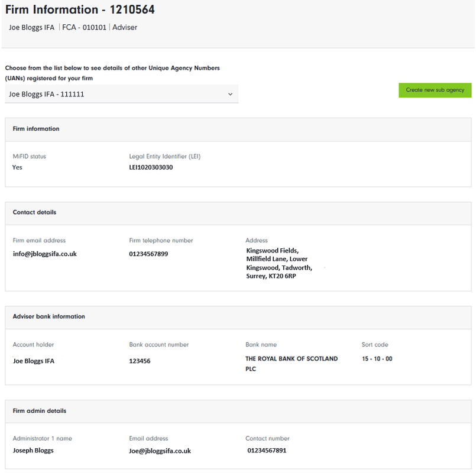The width and height of the screenshot is (476, 473).
Task: Open the Joe Bloggs IFA - 111111 dropdown
Action: pyautogui.click(x=121, y=94)
